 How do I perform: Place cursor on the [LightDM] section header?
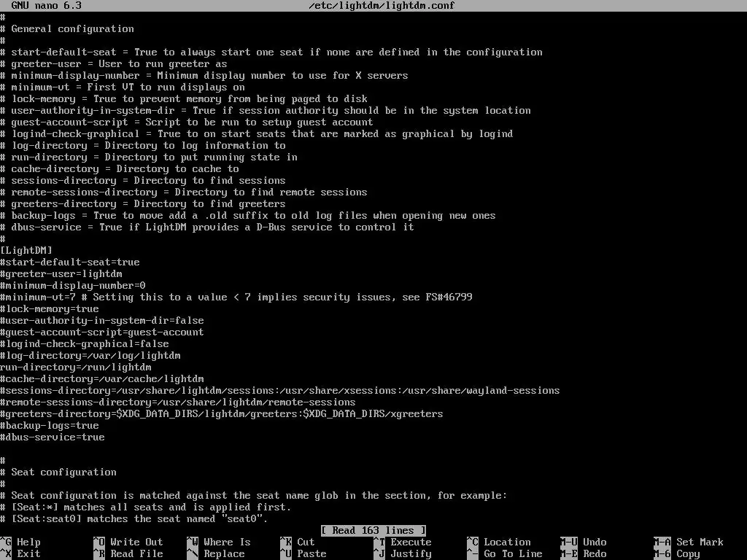point(26,251)
